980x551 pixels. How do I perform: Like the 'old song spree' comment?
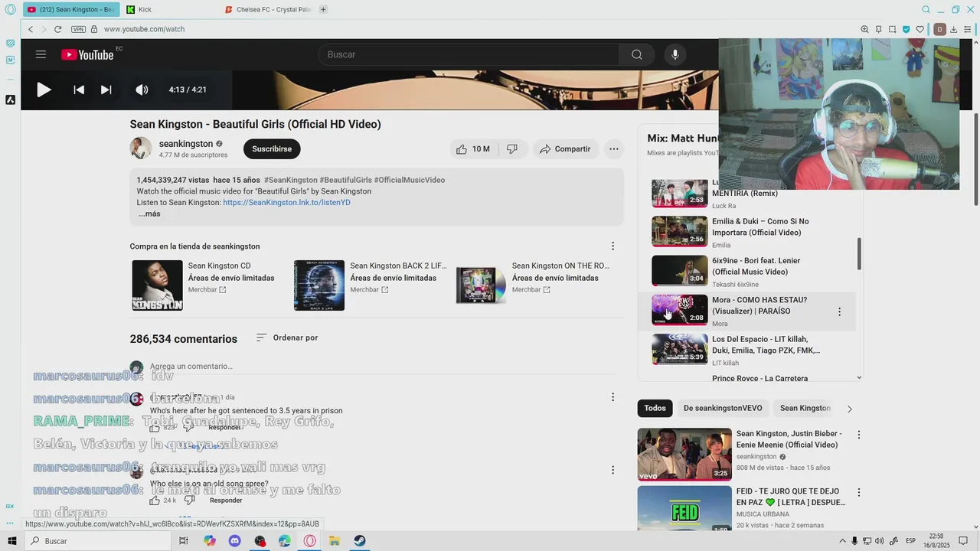coord(155,500)
